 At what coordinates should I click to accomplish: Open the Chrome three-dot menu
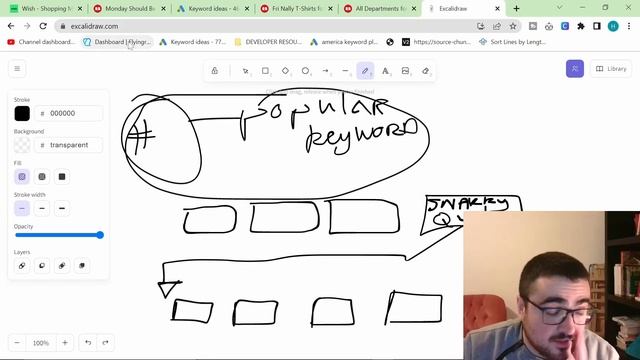(x=629, y=26)
